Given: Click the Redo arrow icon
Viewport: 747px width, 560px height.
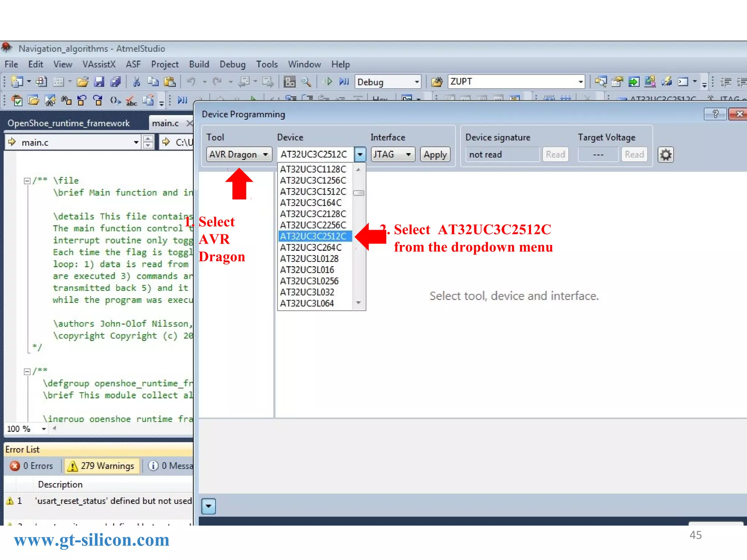Looking at the screenshot, I should tap(217, 82).
